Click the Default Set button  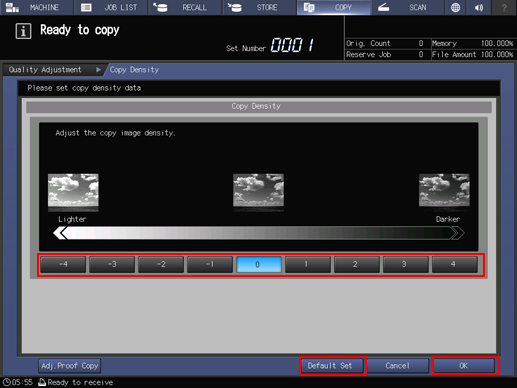coord(332,366)
